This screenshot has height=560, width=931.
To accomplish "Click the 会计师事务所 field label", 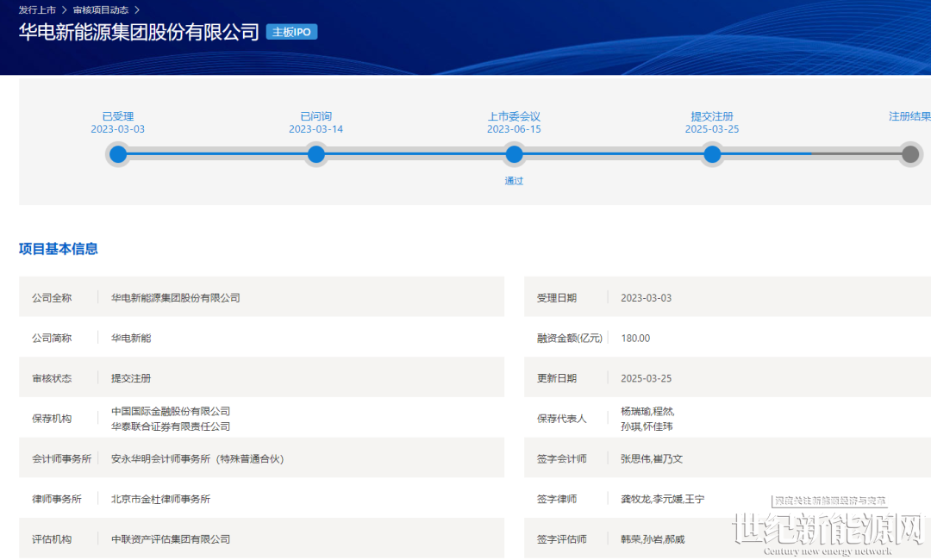I will [62, 458].
